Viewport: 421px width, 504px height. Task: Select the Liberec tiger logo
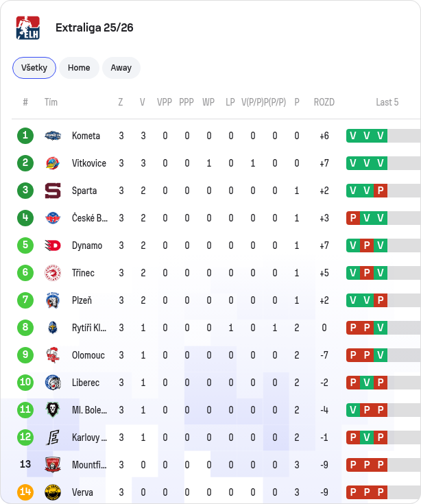(x=53, y=383)
